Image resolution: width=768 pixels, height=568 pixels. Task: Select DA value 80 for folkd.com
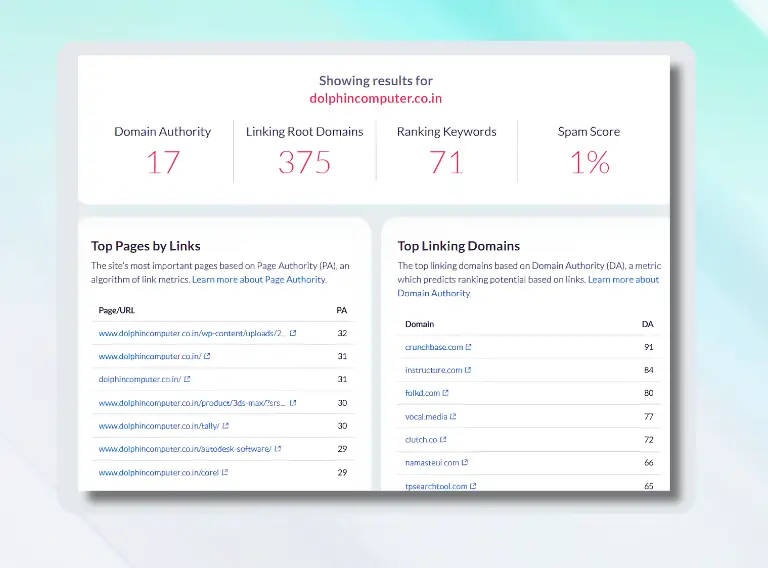coord(648,393)
